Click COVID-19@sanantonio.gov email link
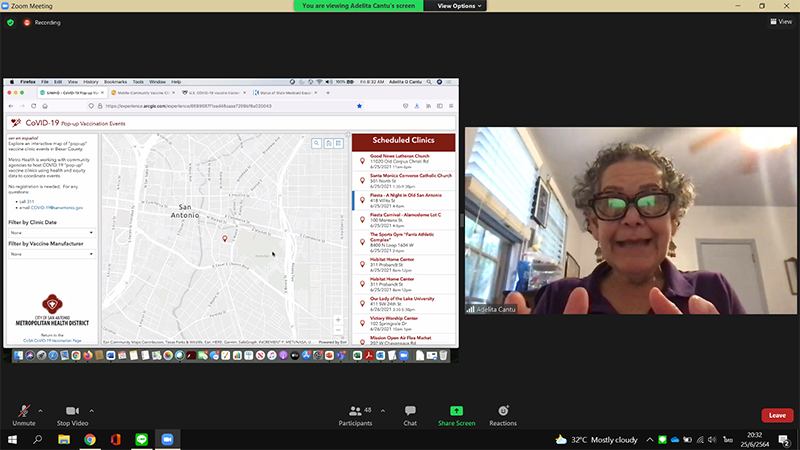The width and height of the screenshot is (800, 450). tap(57, 208)
